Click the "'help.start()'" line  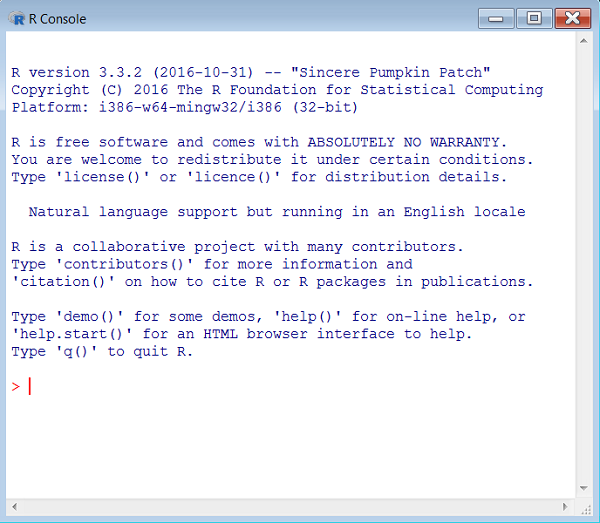point(241,334)
